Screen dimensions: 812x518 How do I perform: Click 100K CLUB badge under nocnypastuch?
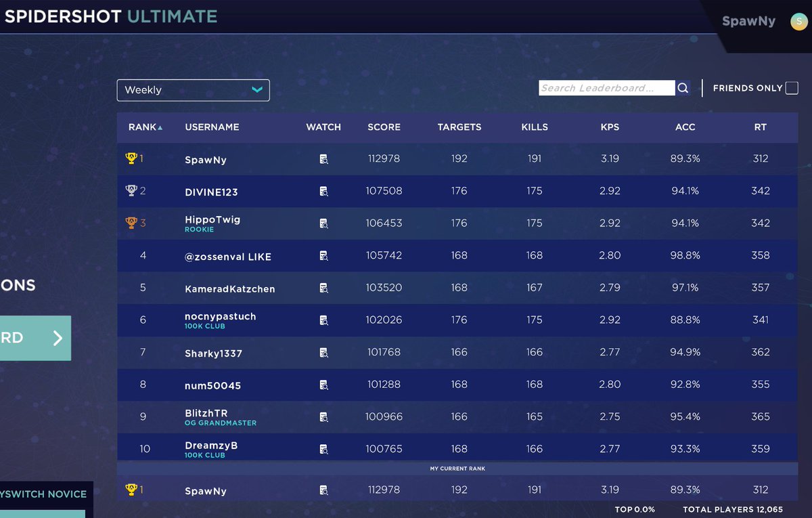205,326
